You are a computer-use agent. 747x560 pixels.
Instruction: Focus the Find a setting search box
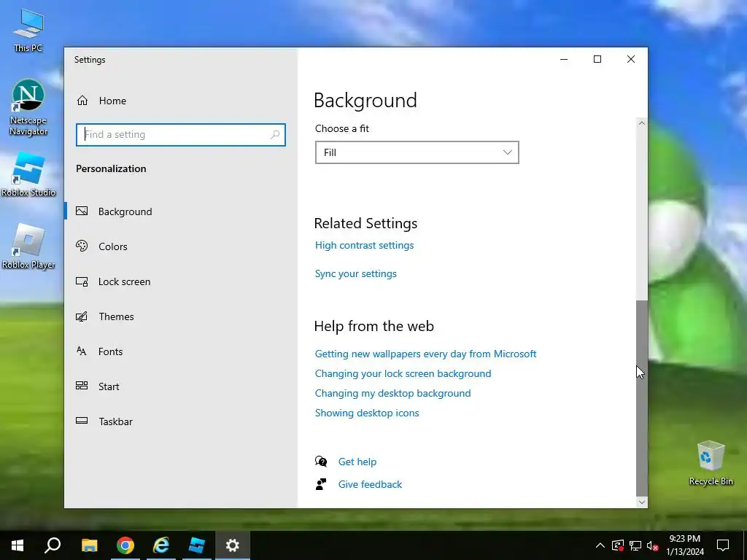[x=181, y=135]
